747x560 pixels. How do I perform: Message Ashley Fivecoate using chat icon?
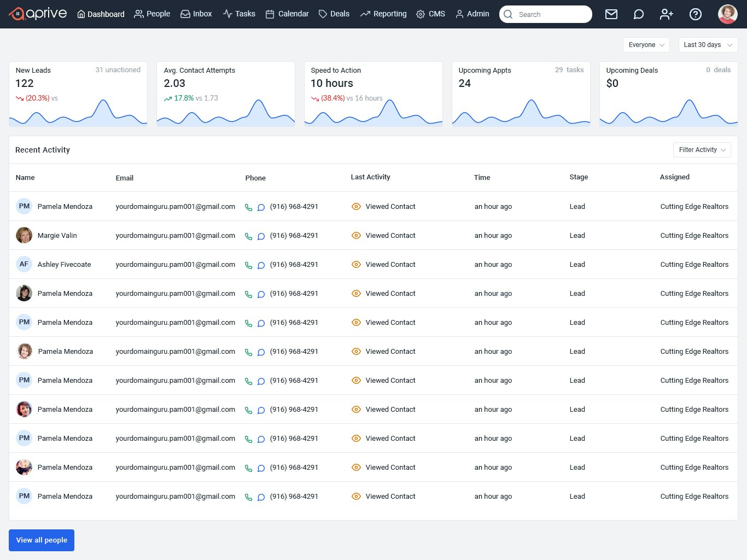(x=261, y=265)
